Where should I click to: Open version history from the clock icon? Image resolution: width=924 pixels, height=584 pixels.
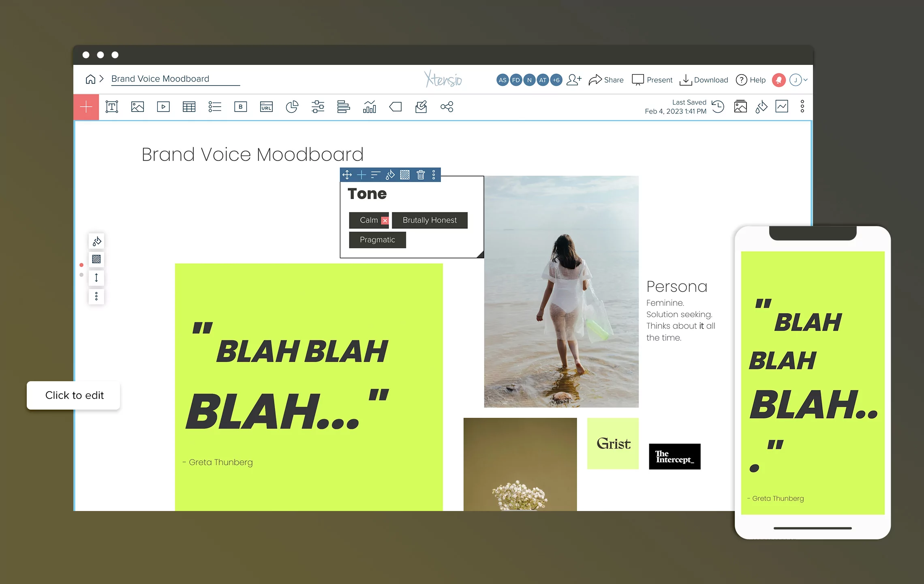coord(718,107)
